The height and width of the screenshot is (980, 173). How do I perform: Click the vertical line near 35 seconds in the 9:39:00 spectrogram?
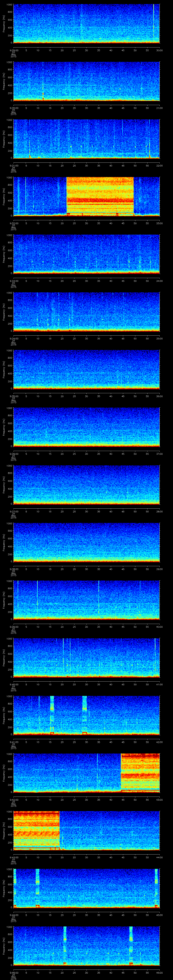tap(99, 597)
